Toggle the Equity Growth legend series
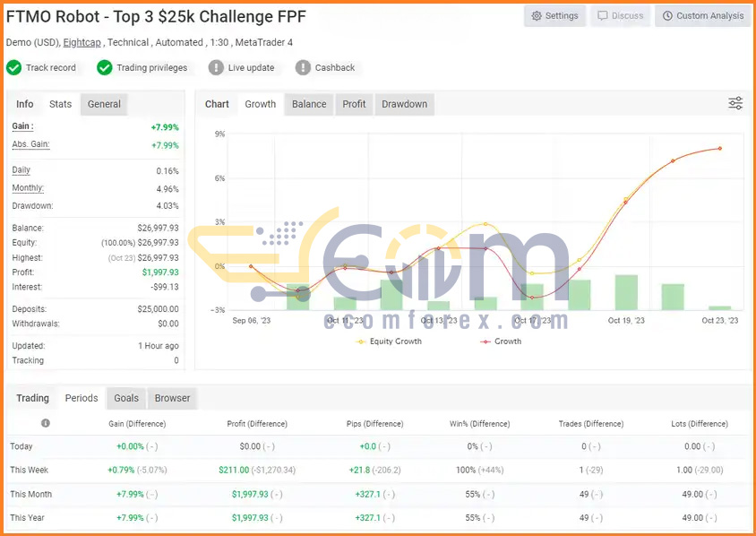This screenshot has width=756, height=536. click(x=389, y=341)
